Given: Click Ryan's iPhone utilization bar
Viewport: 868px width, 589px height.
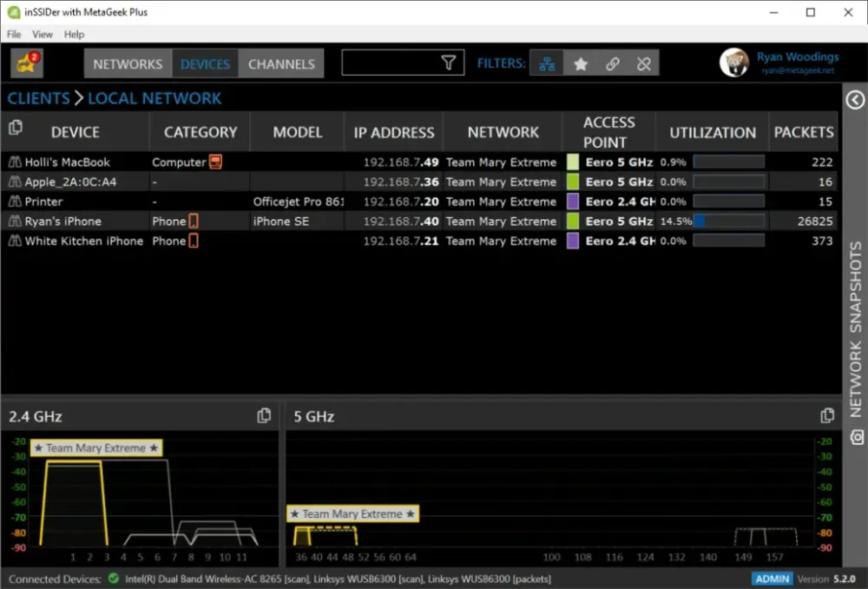Looking at the screenshot, I should click(x=730, y=221).
